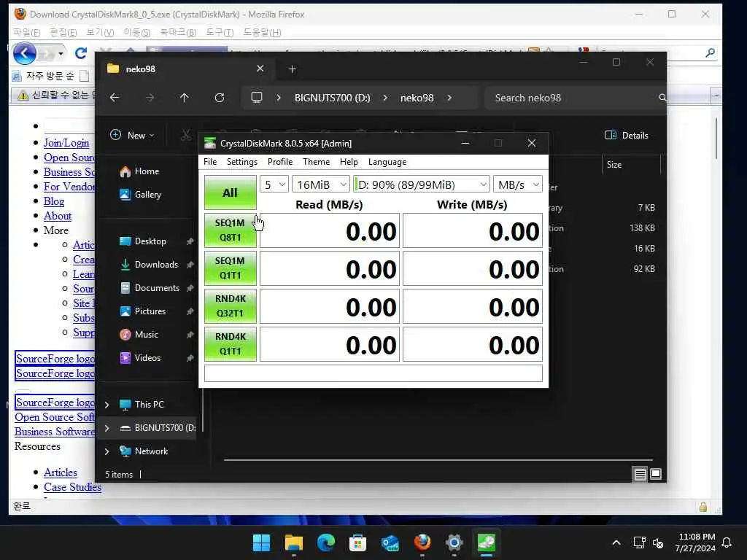Open the D: drive selection dropdown
The height and width of the screenshot is (560, 747).
[x=421, y=184]
